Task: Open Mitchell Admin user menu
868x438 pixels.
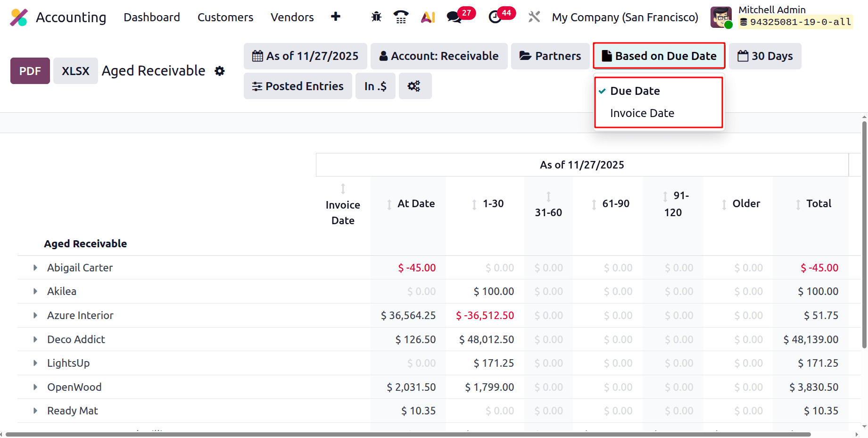Action: pyautogui.click(x=781, y=17)
